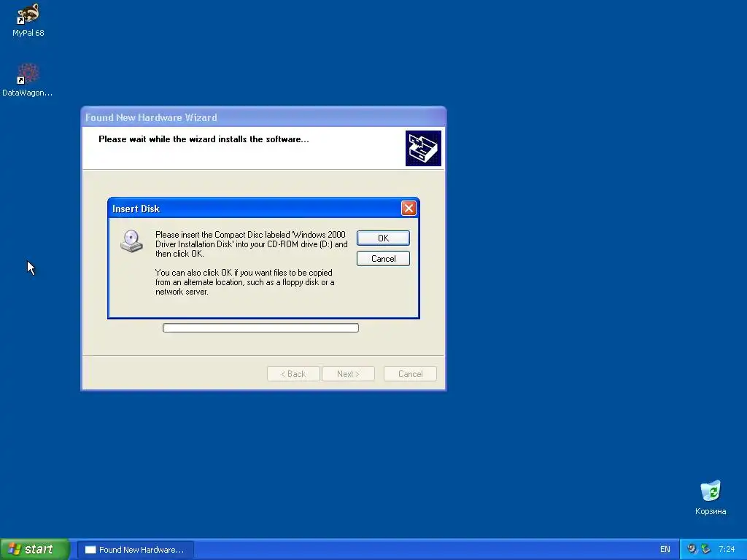
Task: Click the second system tray icon next to the clock
Action: (705, 549)
